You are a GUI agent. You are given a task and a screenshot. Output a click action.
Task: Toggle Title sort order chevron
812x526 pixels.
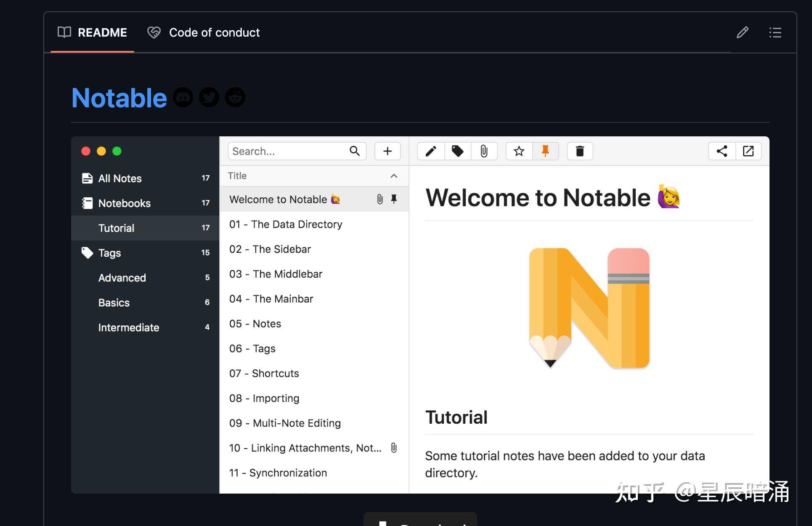(x=394, y=176)
